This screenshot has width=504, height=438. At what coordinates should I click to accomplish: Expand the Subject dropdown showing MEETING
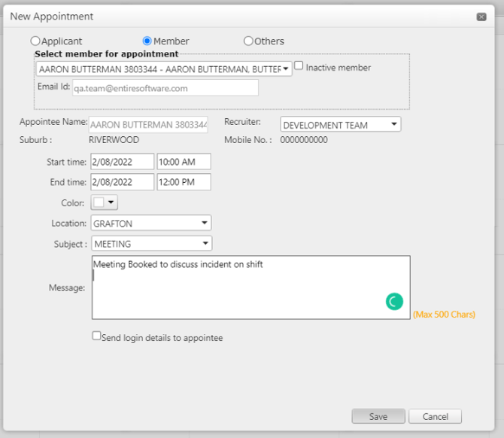pos(152,243)
